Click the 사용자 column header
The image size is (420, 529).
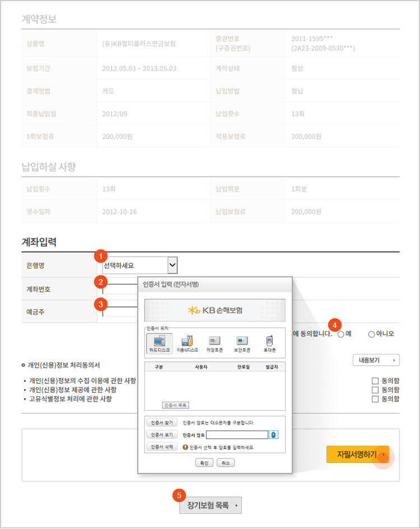pyautogui.click(x=202, y=366)
